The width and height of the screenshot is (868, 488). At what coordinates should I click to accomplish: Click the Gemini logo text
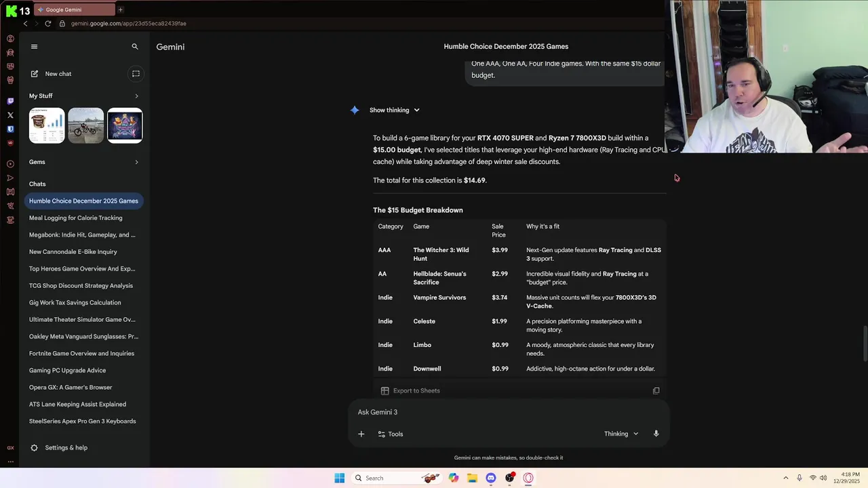point(170,47)
